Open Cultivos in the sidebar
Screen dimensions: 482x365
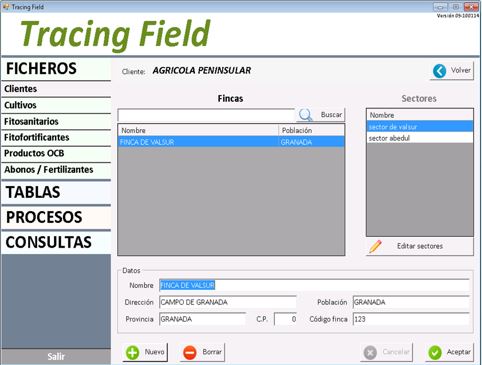pos(56,105)
